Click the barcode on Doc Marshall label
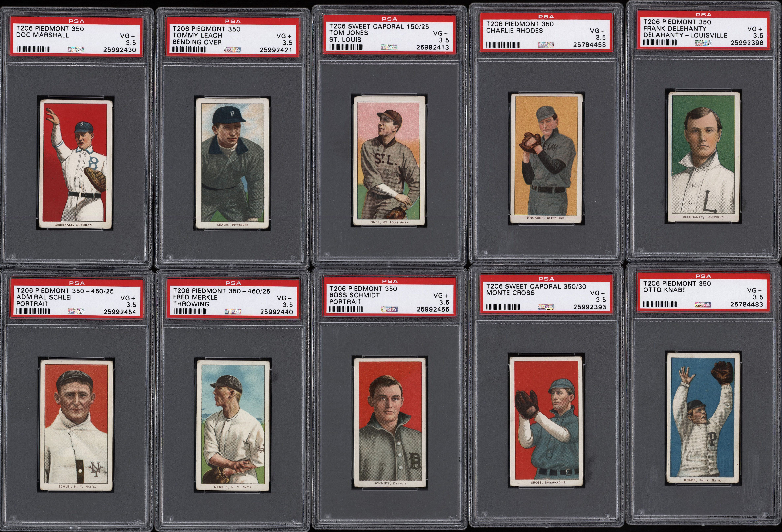 33,49
